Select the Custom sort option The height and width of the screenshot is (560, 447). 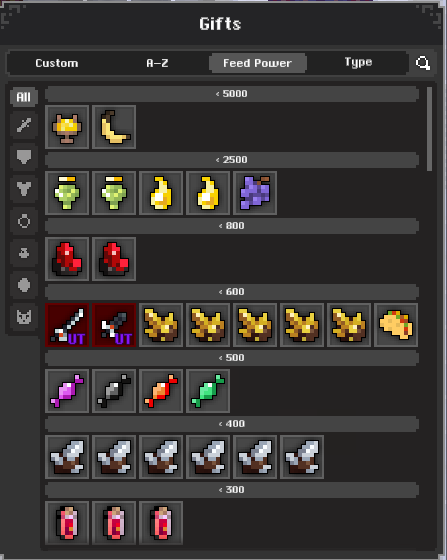[57, 63]
